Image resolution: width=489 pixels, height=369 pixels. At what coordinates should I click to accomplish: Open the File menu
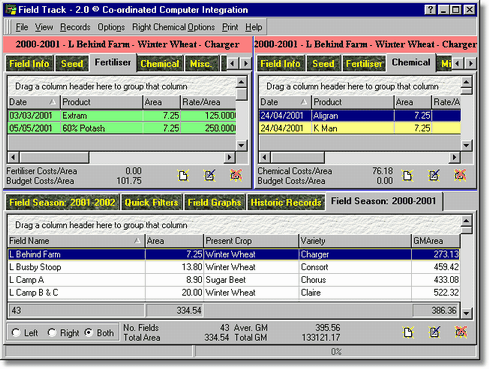(x=22, y=27)
